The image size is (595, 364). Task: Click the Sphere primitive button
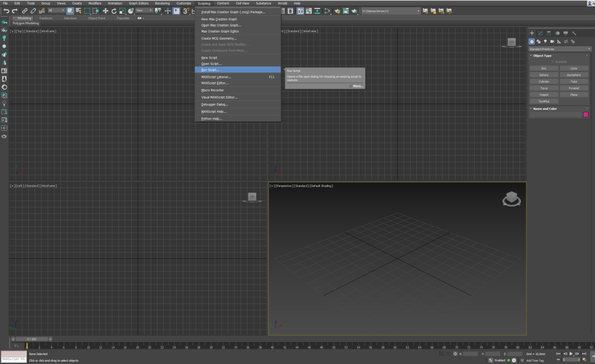coord(544,75)
